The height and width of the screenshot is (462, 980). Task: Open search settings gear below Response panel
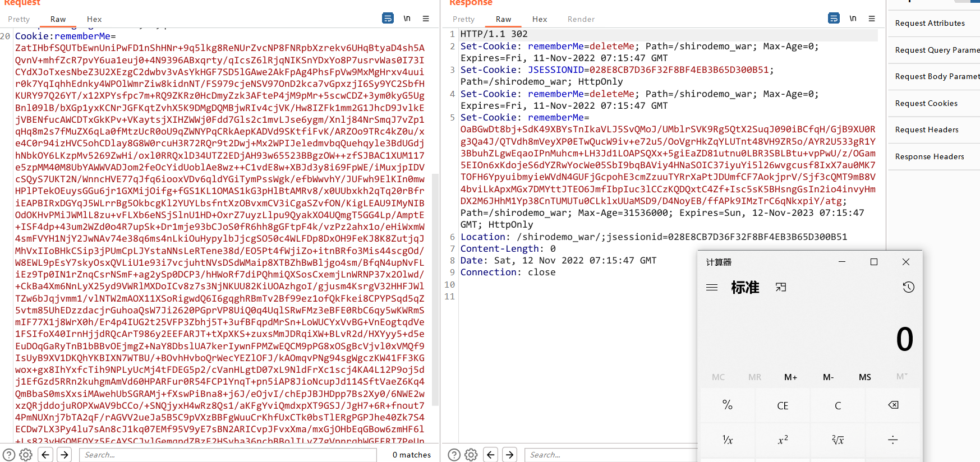point(471,455)
